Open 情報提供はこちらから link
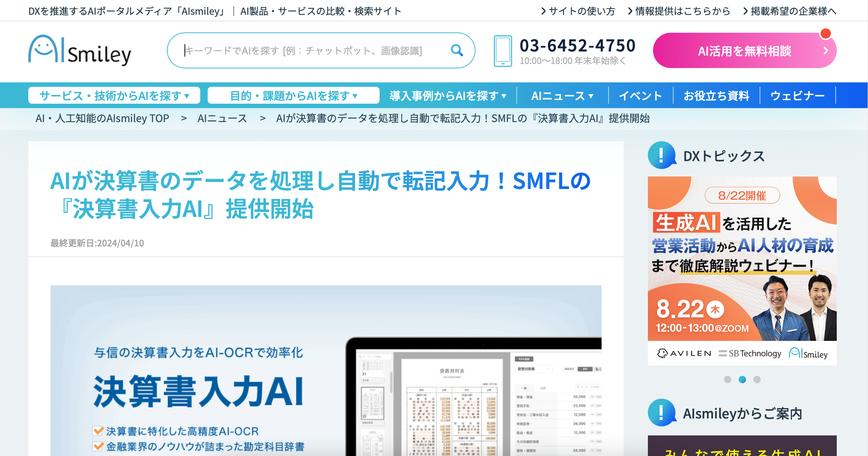The height and width of the screenshot is (456, 868). click(683, 11)
